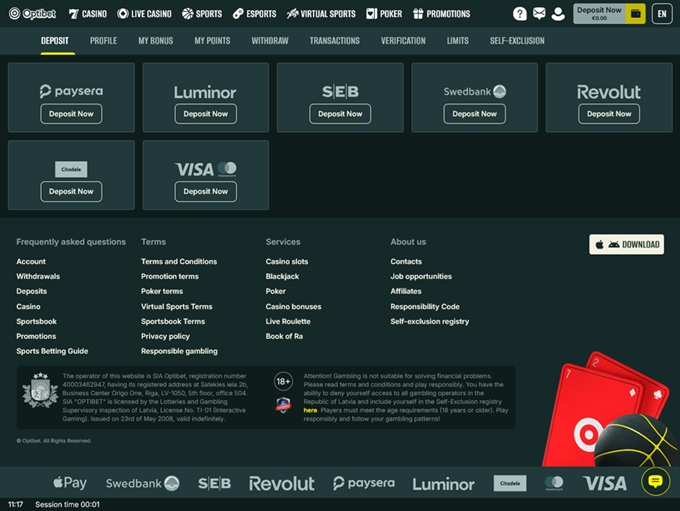
Task: Switch to the Self-Exclusion tab
Action: (517, 41)
